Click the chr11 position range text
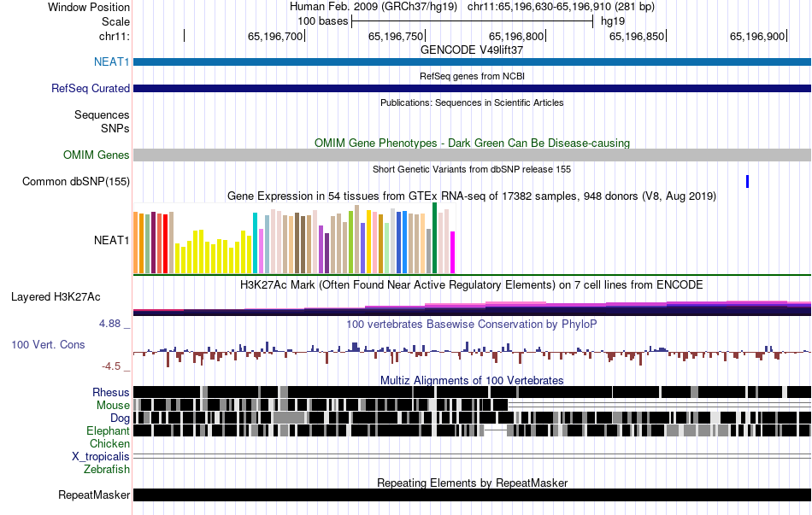The height and width of the screenshot is (515, 812). tap(561, 7)
